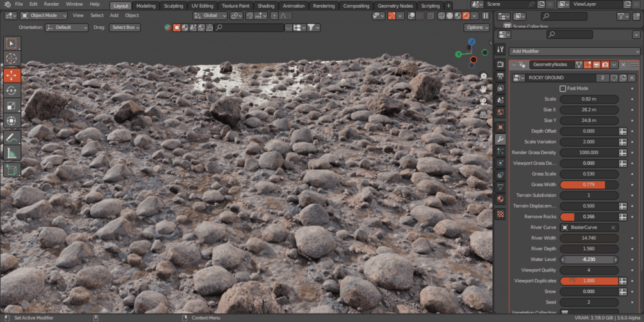The width and height of the screenshot is (644, 322).
Task: Switch to rendered viewport shading
Action: (466, 16)
